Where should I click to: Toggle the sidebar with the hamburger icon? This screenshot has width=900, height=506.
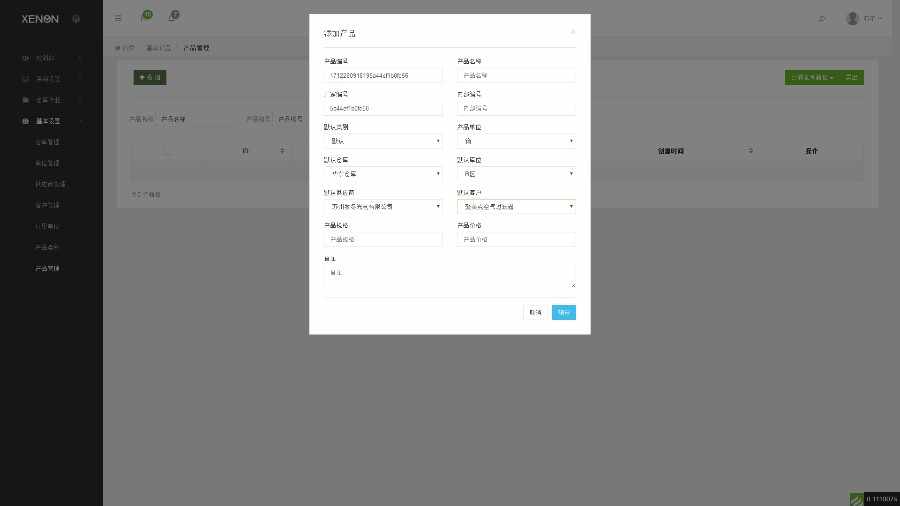click(118, 18)
